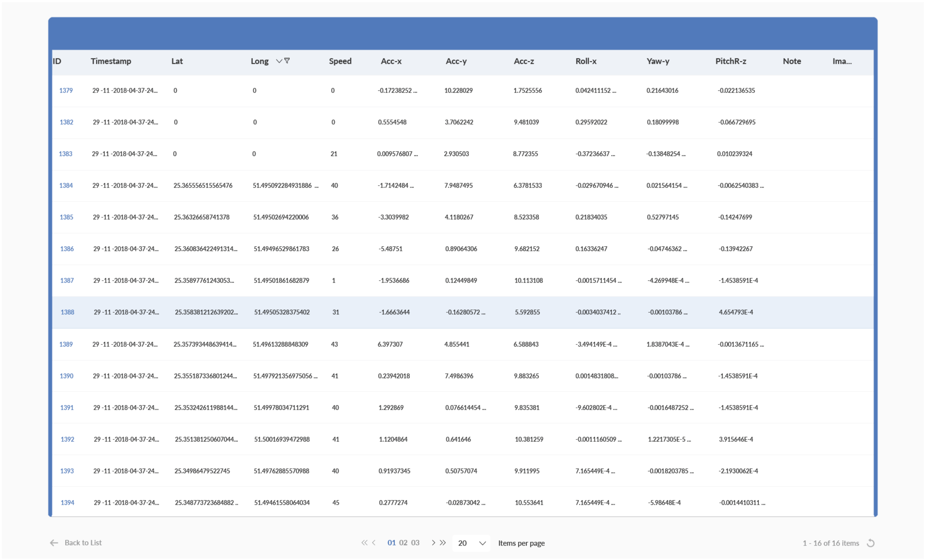
Task: Open record ID 1385 link
Action: coord(66,217)
